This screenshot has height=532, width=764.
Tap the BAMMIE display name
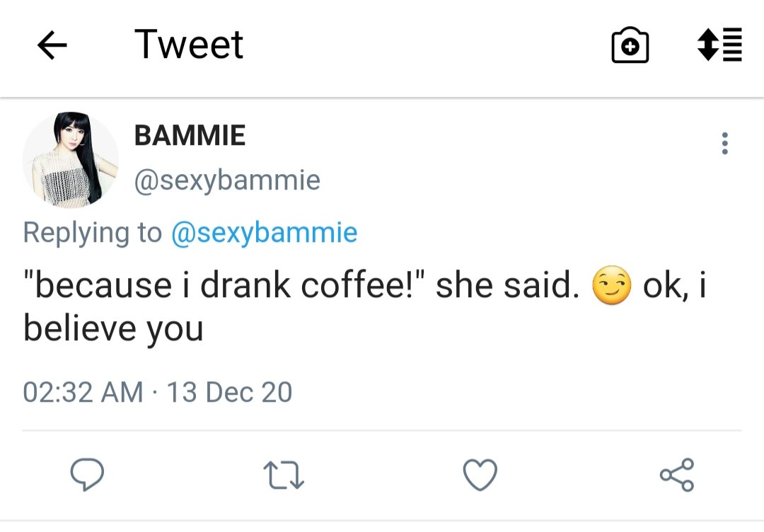tap(190, 136)
